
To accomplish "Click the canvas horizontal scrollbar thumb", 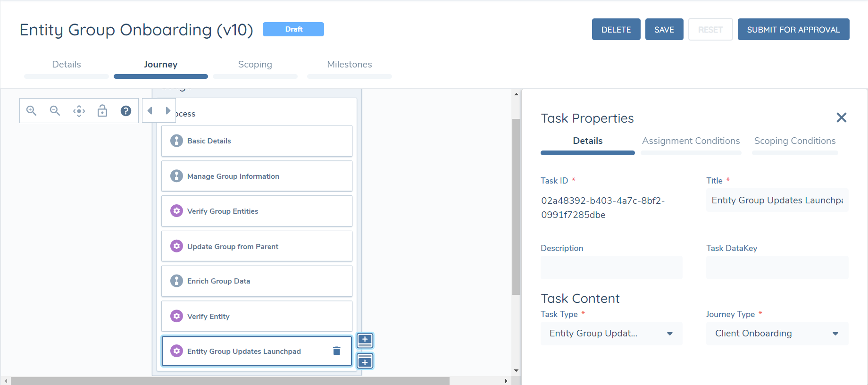I will click(230, 381).
